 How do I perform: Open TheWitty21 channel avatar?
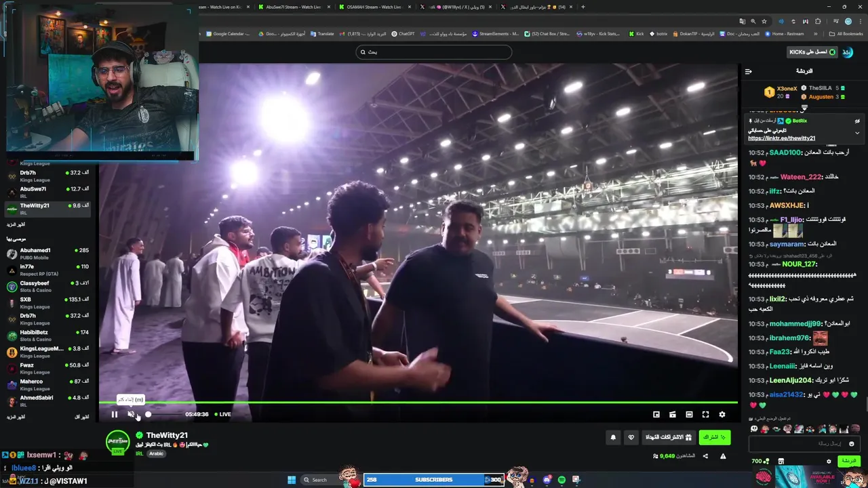(117, 442)
